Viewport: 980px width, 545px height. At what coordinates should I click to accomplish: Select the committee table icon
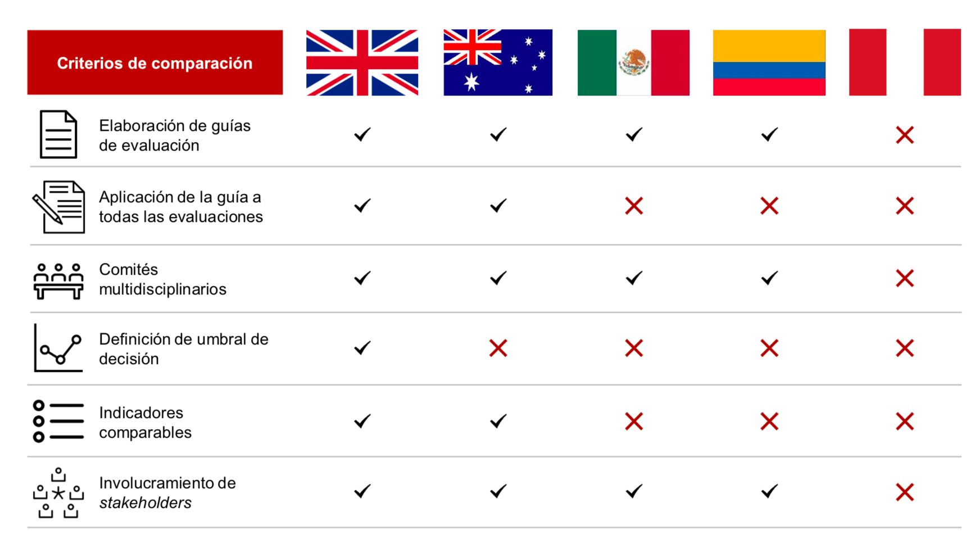[x=58, y=280]
